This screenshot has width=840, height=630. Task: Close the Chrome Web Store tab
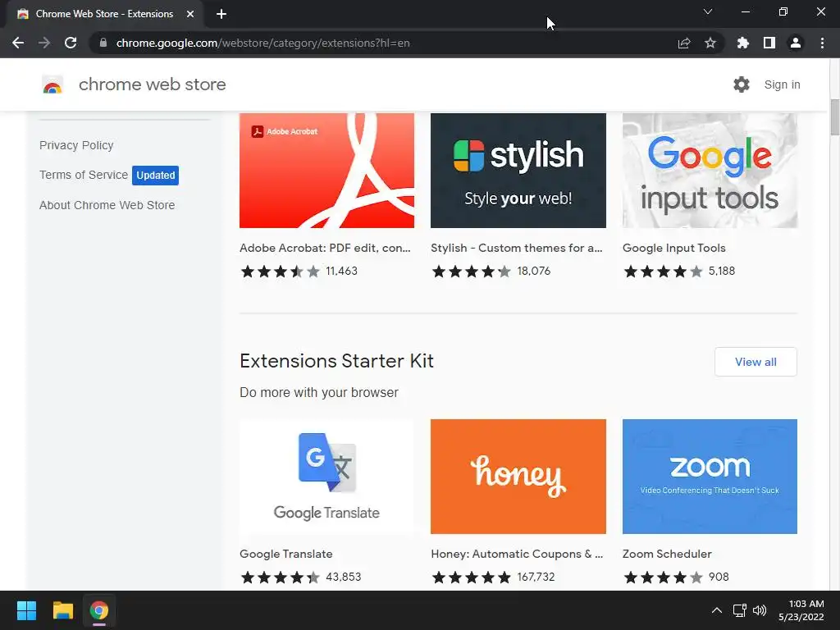click(x=190, y=14)
